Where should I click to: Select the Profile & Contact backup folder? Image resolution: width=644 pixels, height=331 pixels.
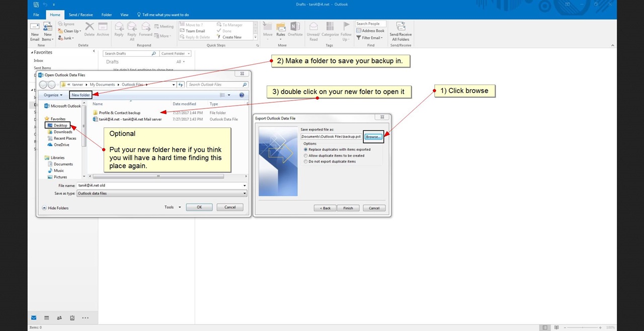120,113
